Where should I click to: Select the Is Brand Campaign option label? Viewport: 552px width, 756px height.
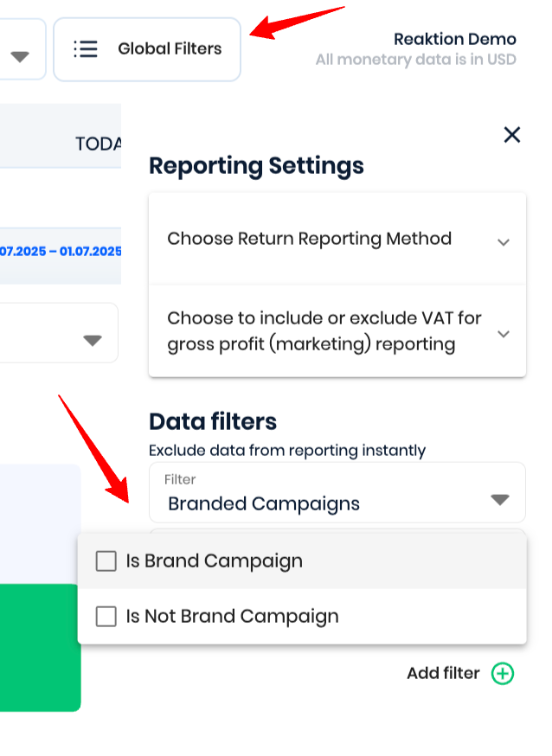[x=215, y=561]
